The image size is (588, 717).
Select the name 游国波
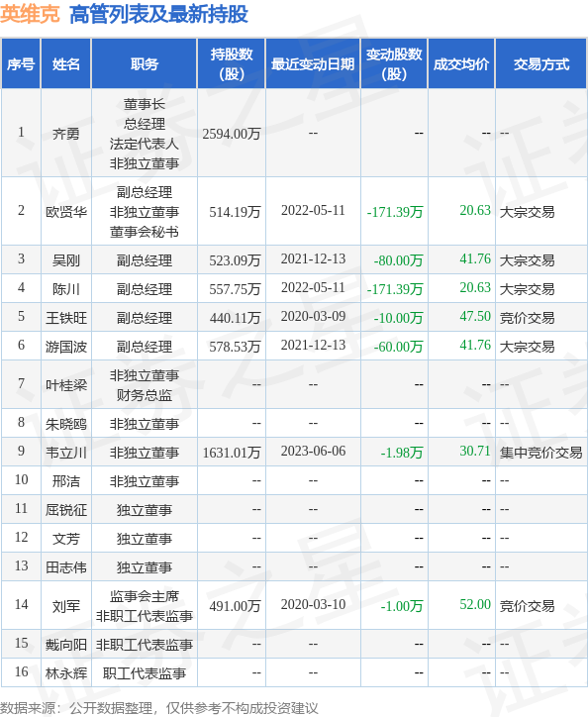pos(66,347)
